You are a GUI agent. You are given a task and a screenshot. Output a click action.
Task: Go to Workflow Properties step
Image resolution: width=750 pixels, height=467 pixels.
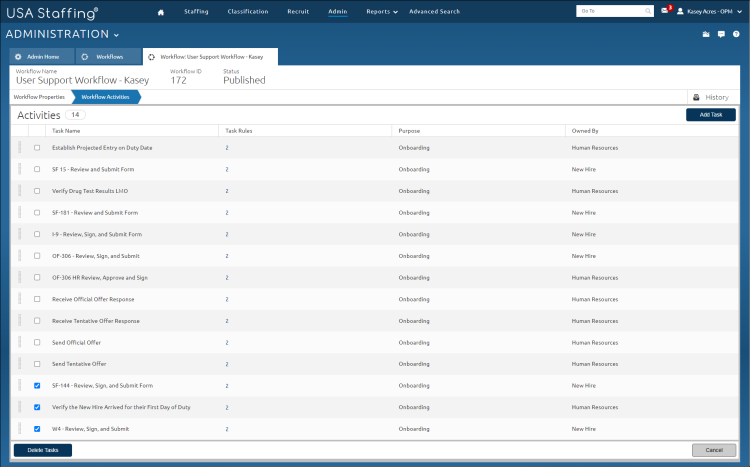(39, 97)
